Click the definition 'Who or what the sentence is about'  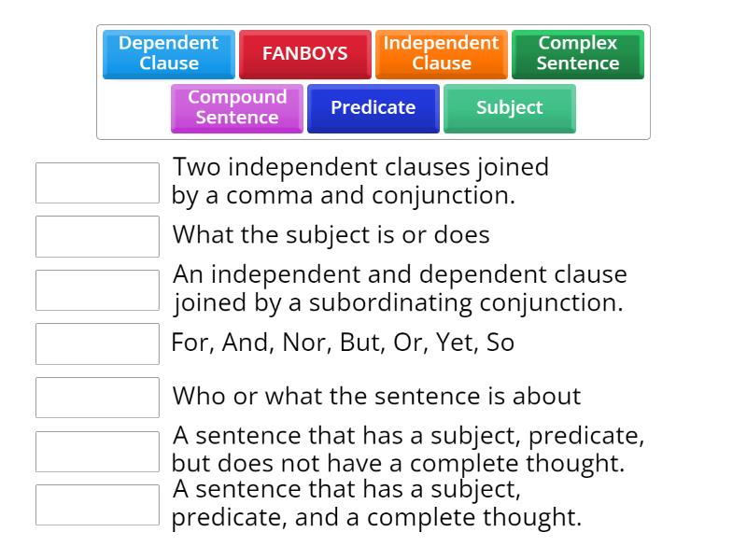(x=373, y=396)
